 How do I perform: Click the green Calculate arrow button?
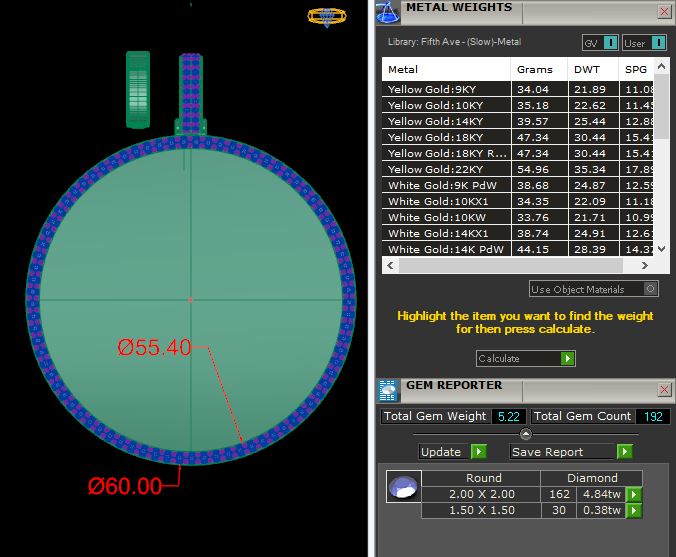(x=567, y=358)
